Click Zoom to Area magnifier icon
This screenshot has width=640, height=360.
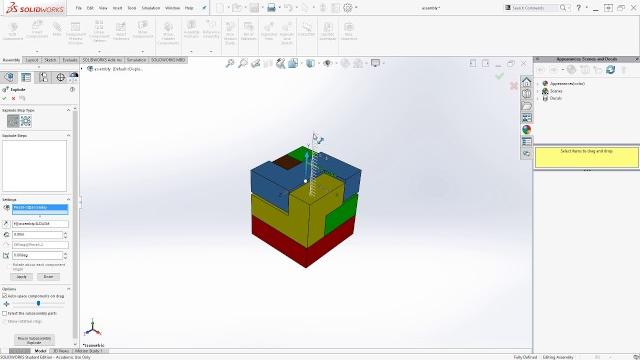coord(243,63)
